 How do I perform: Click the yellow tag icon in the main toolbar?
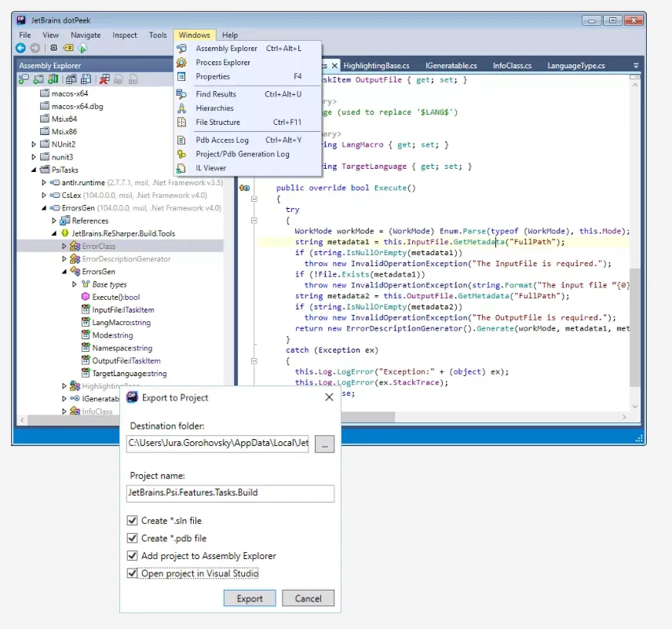click(68, 48)
